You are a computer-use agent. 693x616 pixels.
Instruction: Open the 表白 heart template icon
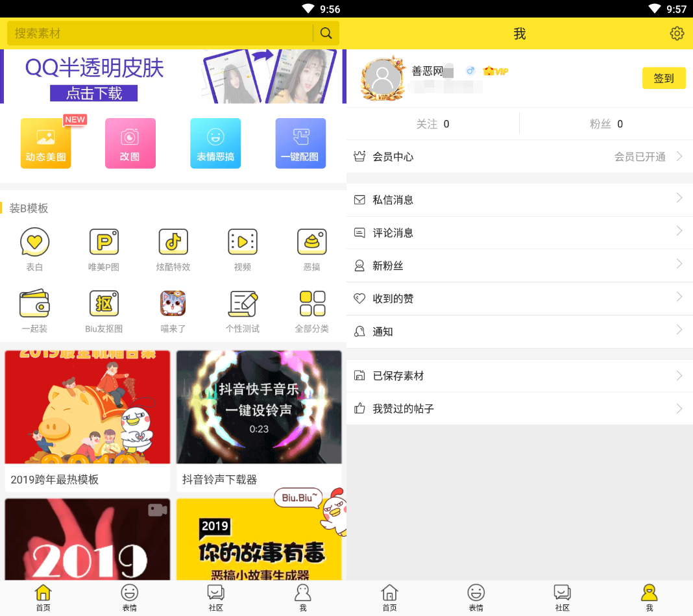(35, 242)
